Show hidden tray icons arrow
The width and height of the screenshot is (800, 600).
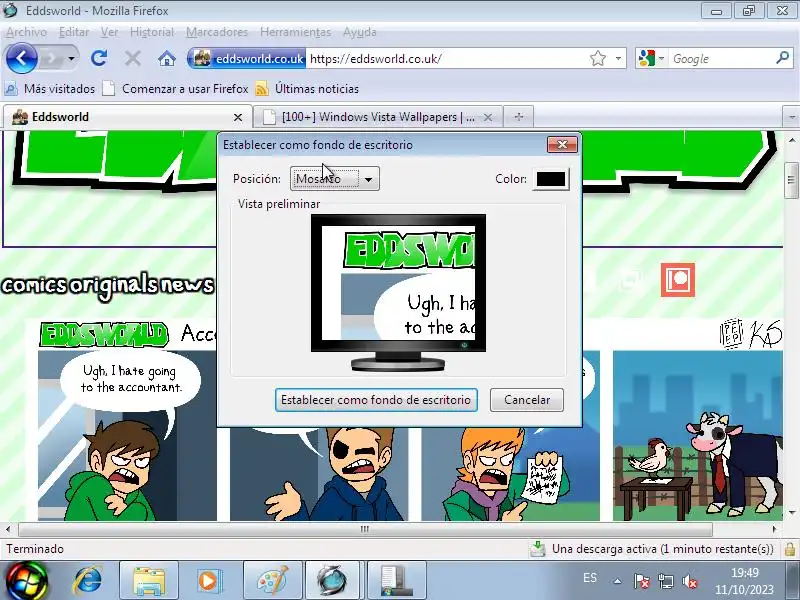(617, 581)
